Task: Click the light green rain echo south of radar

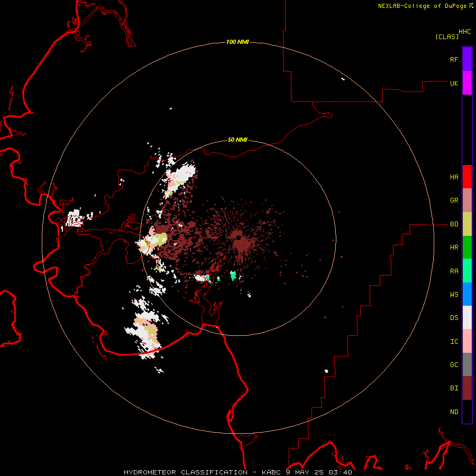Action: click(233, 275)
